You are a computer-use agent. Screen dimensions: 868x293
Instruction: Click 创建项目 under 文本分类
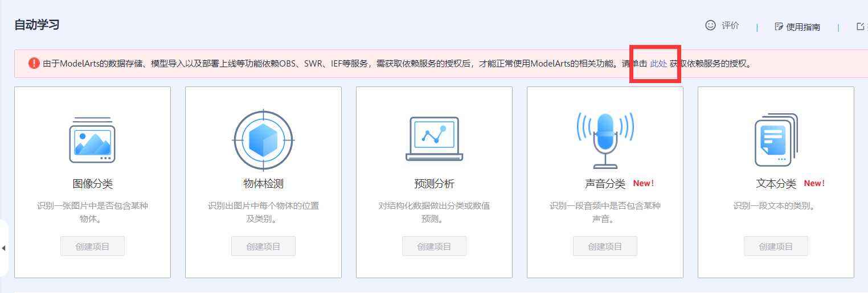776,246
